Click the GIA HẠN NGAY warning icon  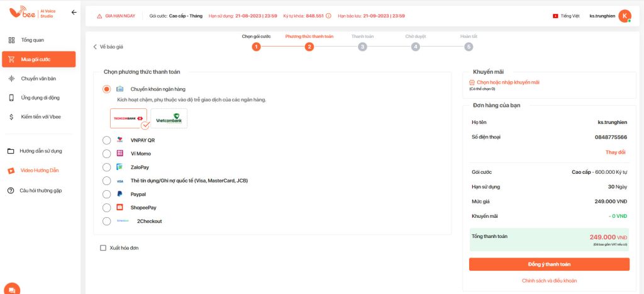[x=99, y=16]
